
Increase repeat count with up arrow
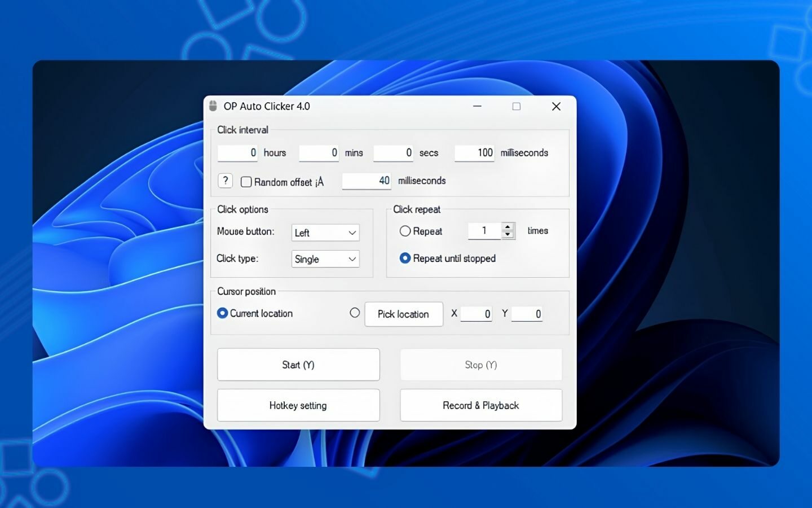tap(508, 227)
